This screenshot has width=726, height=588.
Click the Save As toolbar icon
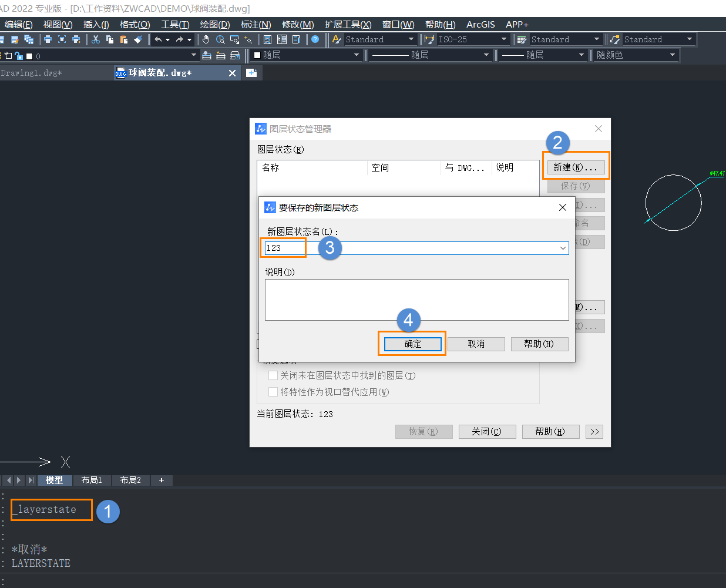point(15,39)
